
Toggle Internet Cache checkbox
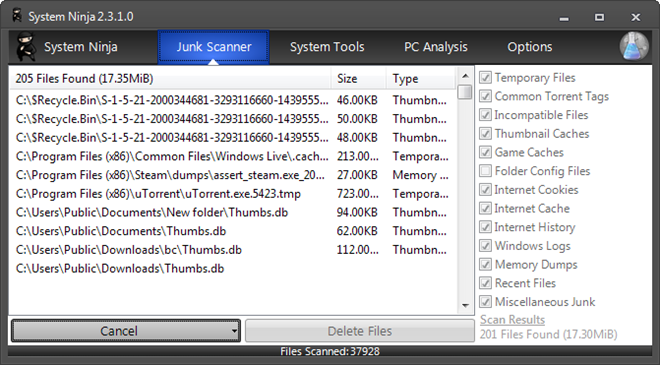(x=485, y=208)
